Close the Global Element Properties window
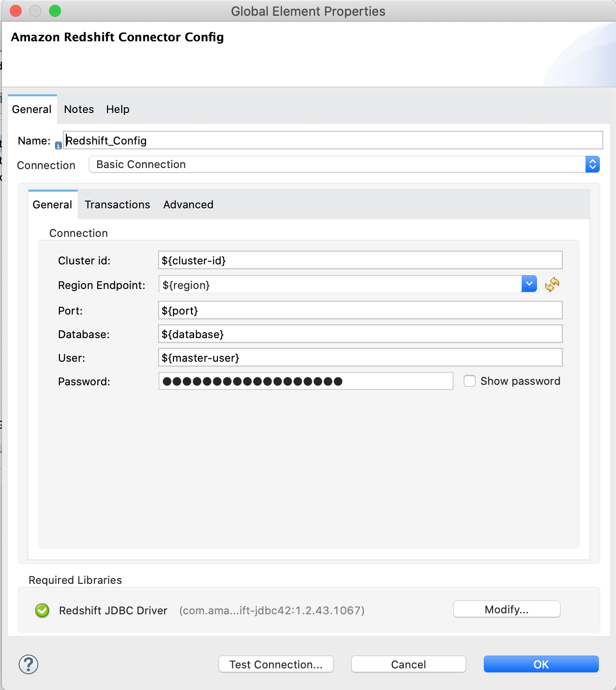This screenshot has width=616, height=690. pos(16,11)
